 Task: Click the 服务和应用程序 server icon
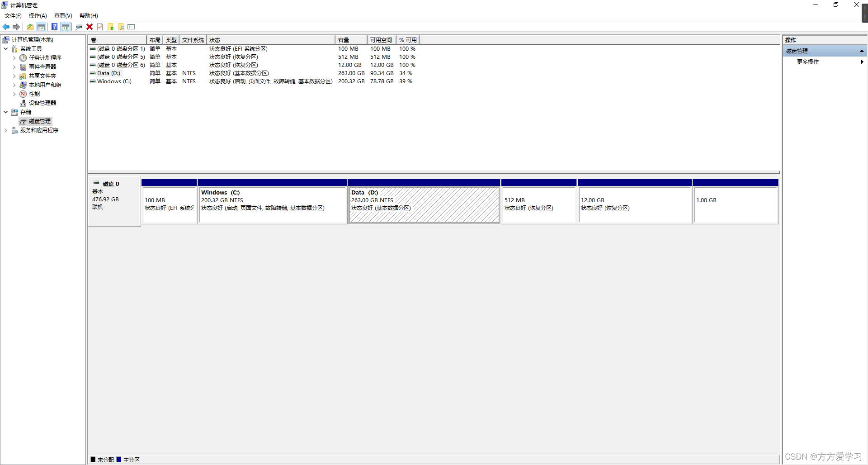coord(14,130)
